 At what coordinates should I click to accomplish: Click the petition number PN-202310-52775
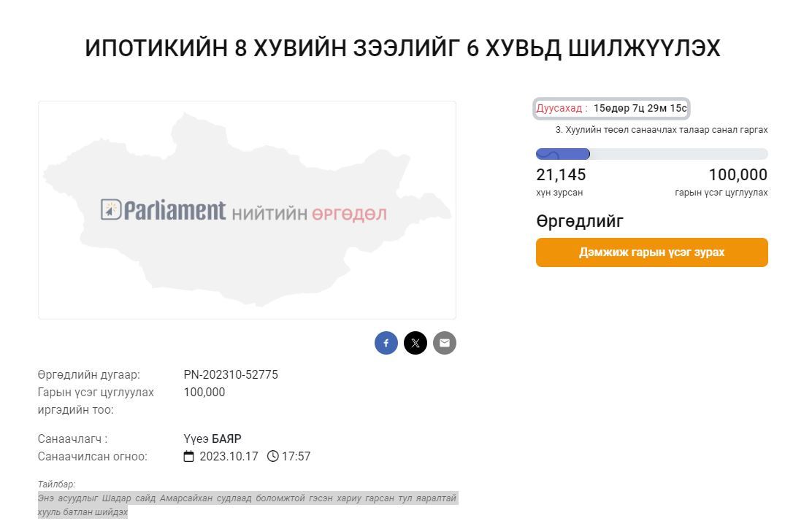click(x=231, y=375)
